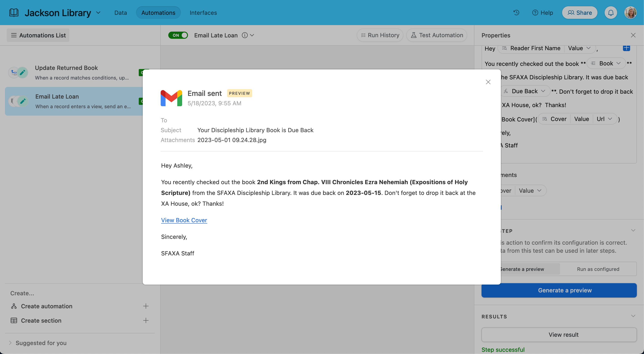
Task: Click the Jackson Library book icon
Action: click(x=14, y=13)
